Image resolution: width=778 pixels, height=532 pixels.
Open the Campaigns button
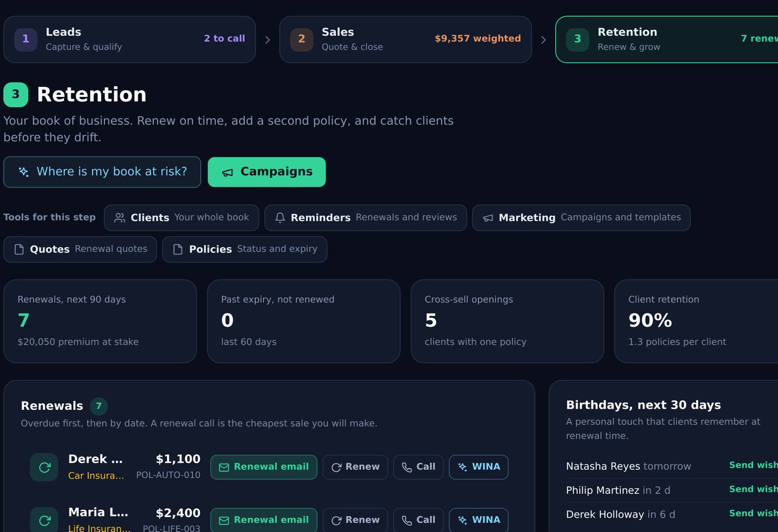[x=267, y=172]
